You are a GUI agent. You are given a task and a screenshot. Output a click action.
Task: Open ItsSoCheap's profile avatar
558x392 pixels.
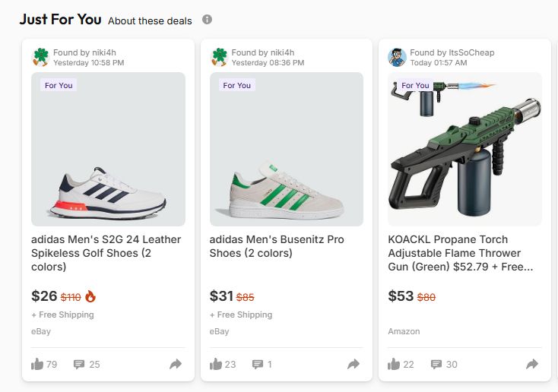(x=397, y=57)
